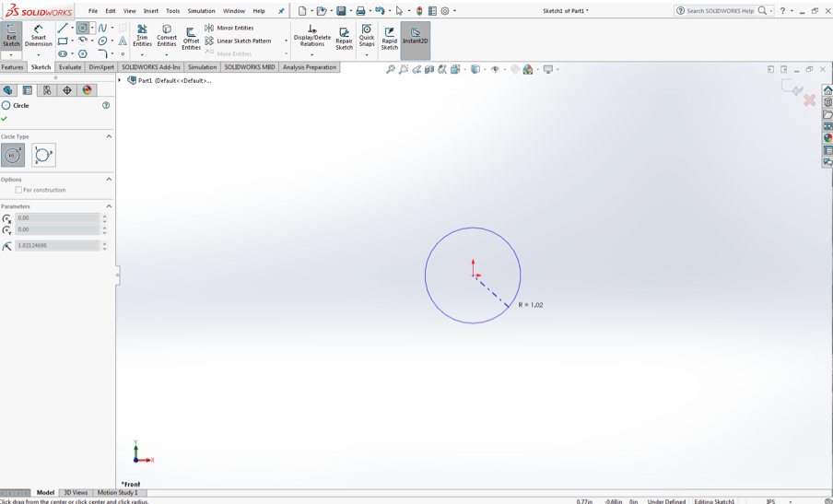Toggle the Instant2D mode button
The width and height of the screenshot is (833, 504).
click(x=415, y=36)
